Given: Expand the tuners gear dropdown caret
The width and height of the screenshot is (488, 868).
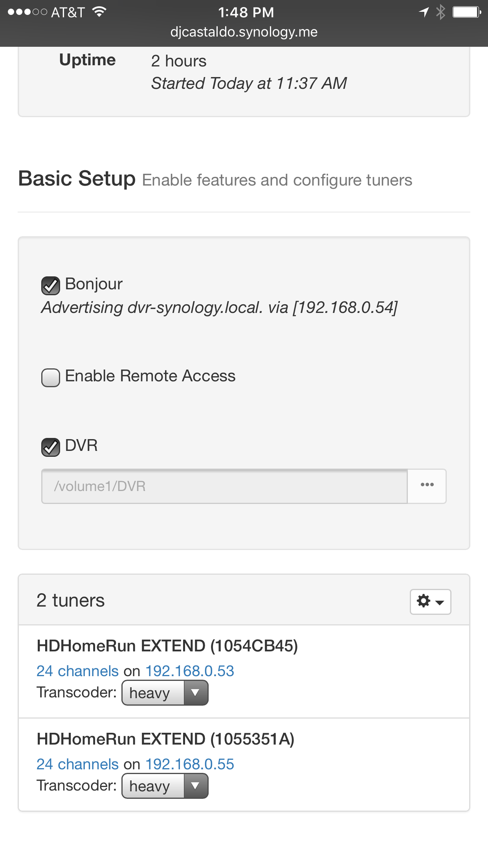Looking at the screenshot, I should (x=440, y=602).
